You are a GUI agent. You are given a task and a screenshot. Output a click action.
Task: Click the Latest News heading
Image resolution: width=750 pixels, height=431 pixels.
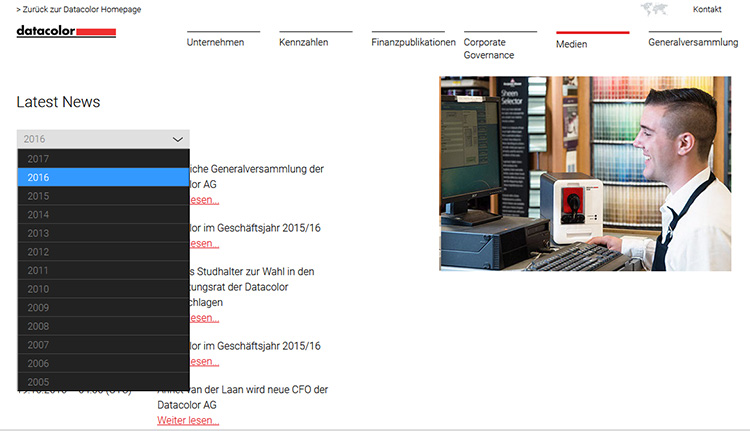(x=58, y=102)
